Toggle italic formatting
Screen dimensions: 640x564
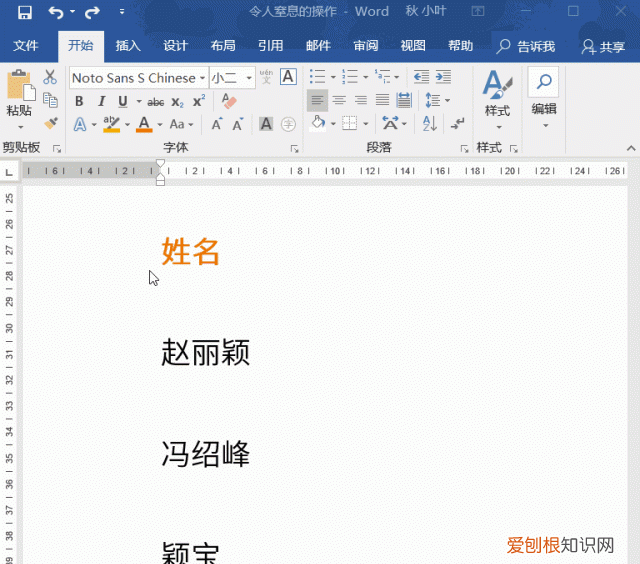point(101,101)
